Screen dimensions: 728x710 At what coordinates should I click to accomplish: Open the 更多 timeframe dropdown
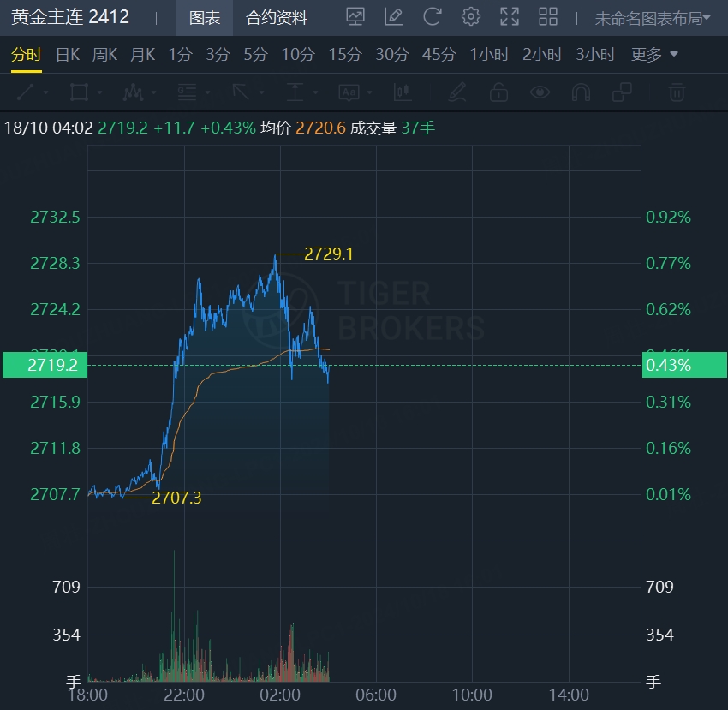tap(654, 55)
